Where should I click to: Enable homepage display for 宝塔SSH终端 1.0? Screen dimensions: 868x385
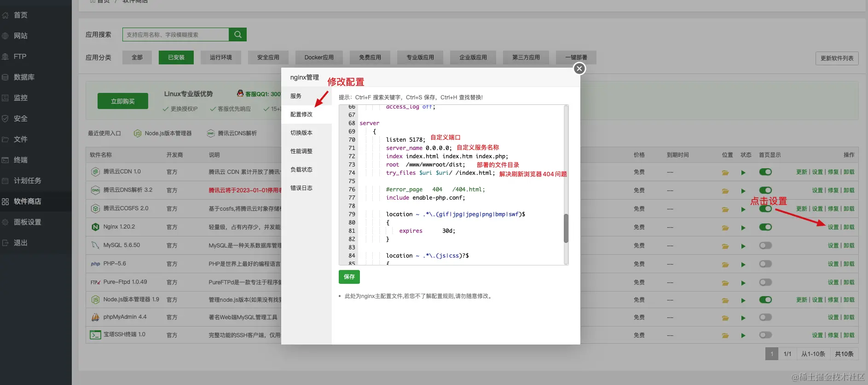765,335
